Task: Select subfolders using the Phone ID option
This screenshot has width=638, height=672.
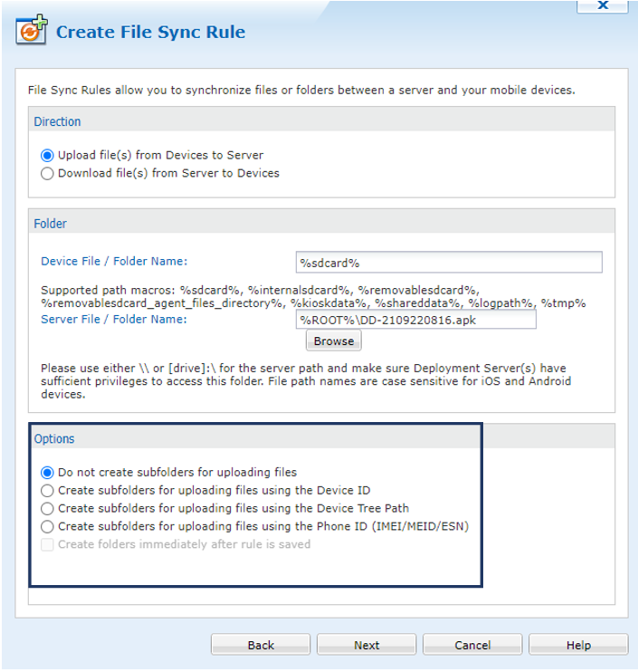Action: point(47,526)
